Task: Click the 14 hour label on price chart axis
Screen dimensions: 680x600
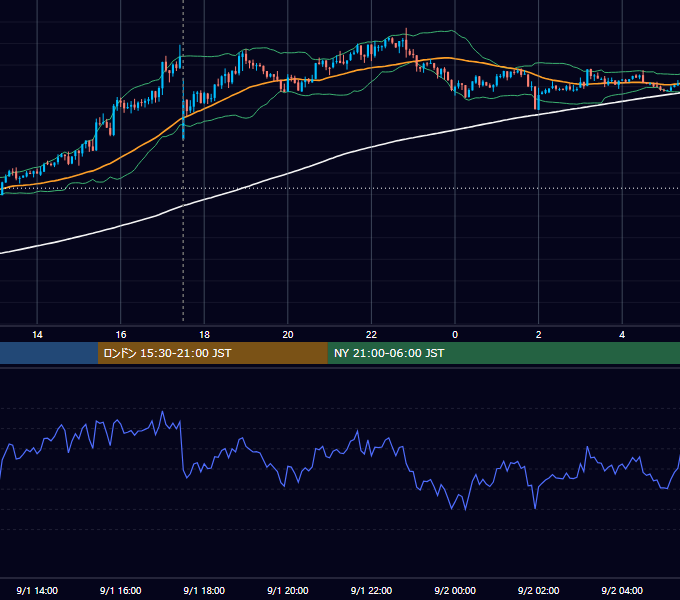Action: 37,335
